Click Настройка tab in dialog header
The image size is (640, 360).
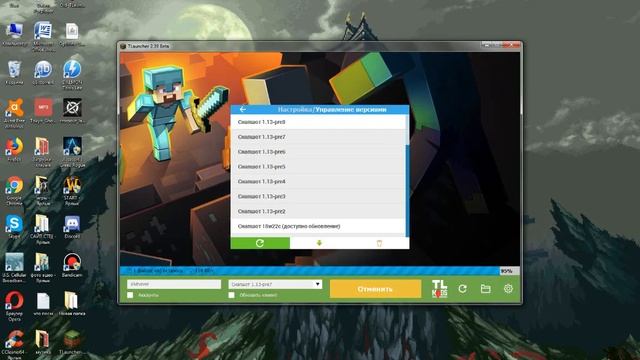(295, 109)
